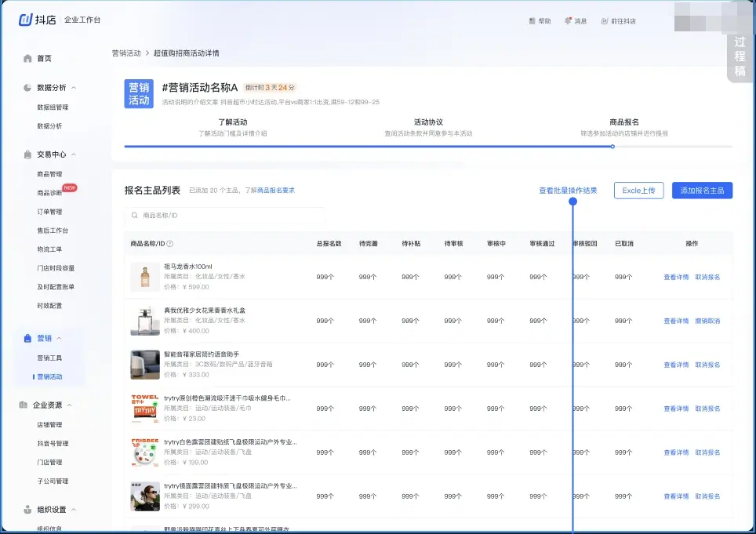756x534 pixels.
Task: Switch to the 活动协议 step
Action: pos(428,127)
